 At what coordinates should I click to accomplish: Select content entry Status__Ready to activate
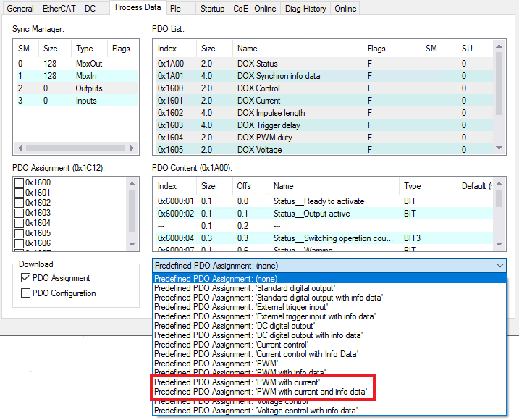tap(324, 201)
